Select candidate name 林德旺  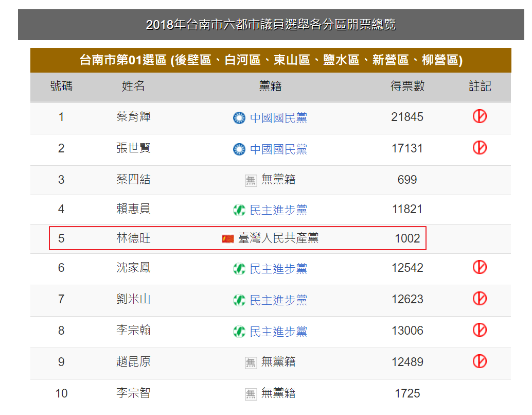point(133,238)
